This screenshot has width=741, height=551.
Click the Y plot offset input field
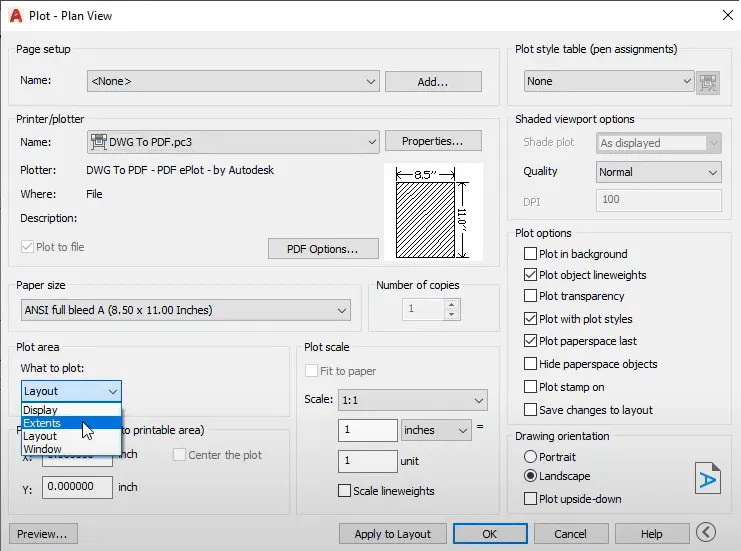[x=78, y=487]
